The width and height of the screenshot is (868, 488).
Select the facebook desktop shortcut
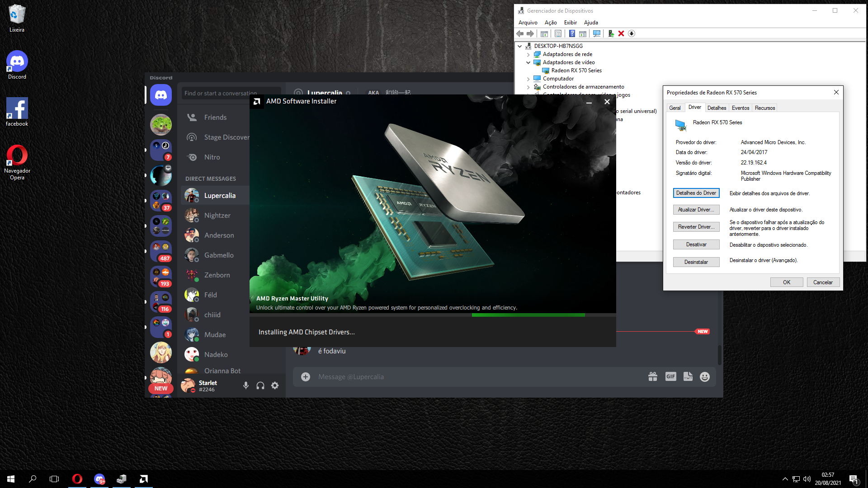[17, 112]
